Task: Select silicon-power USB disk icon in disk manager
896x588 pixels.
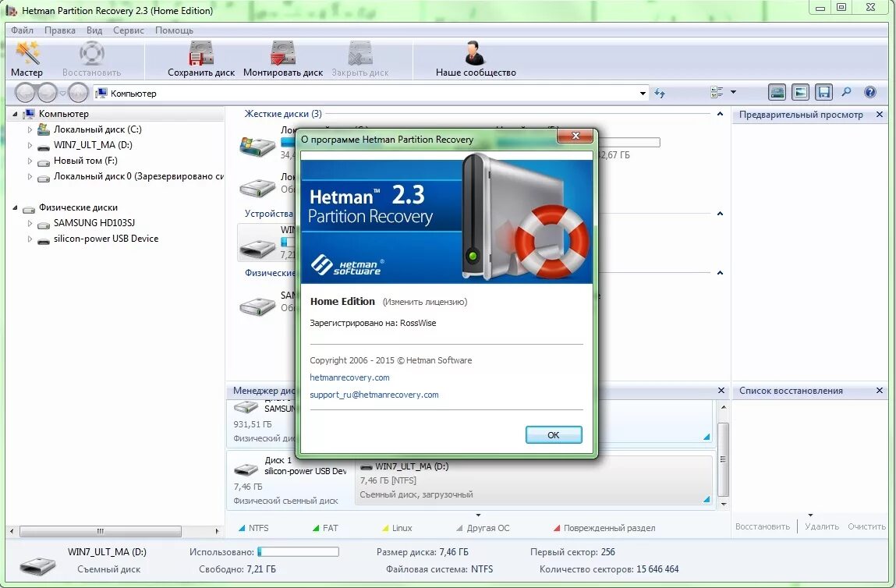Action: (x=246, y=469)
